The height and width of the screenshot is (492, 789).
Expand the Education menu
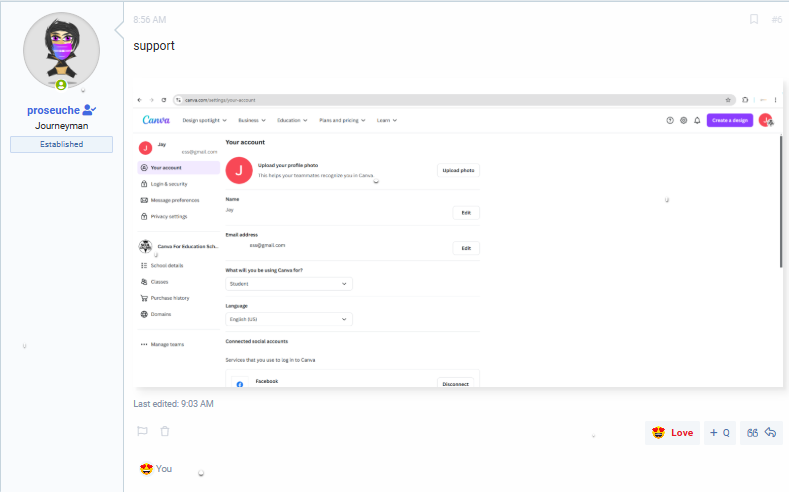292,120
